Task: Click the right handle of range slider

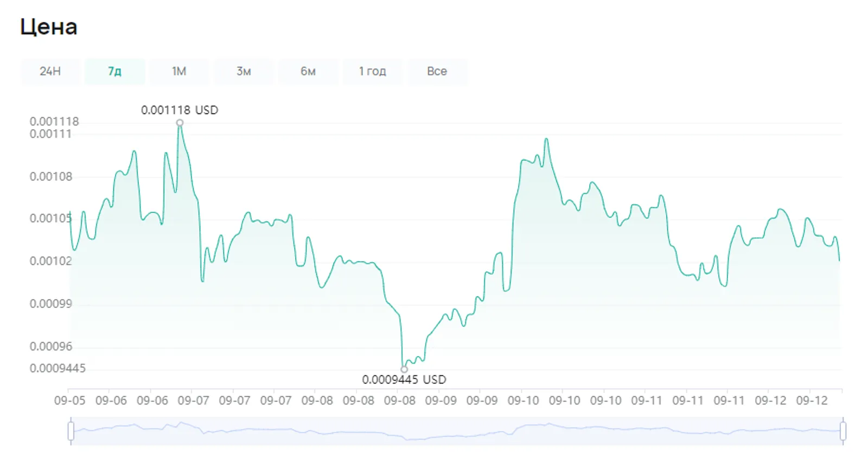Action: point(843,431)
